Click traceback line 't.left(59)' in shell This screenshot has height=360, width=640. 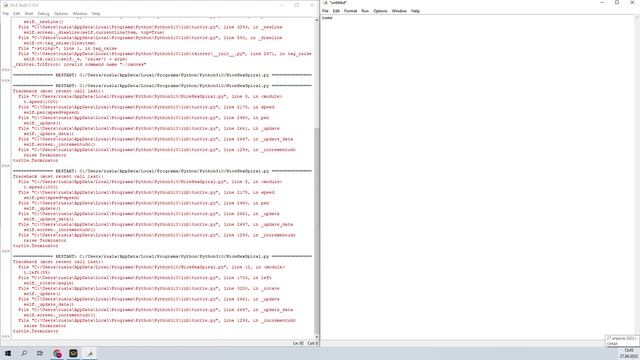37,272
